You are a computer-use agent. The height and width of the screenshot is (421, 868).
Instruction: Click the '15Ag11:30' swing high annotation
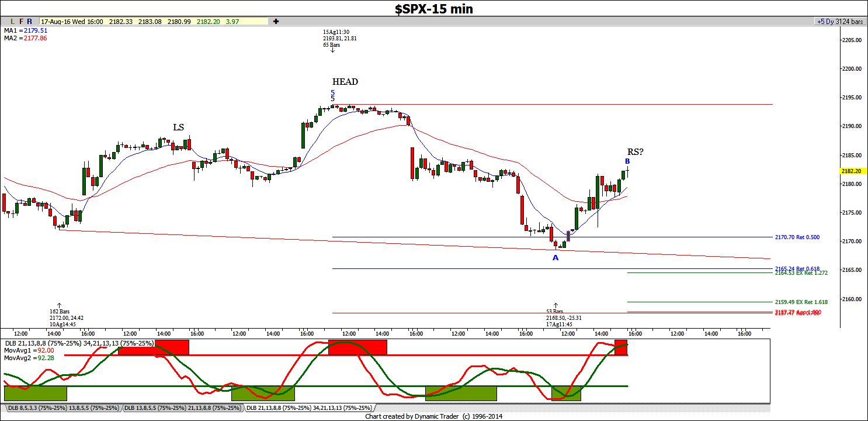(x=336, y=32)
